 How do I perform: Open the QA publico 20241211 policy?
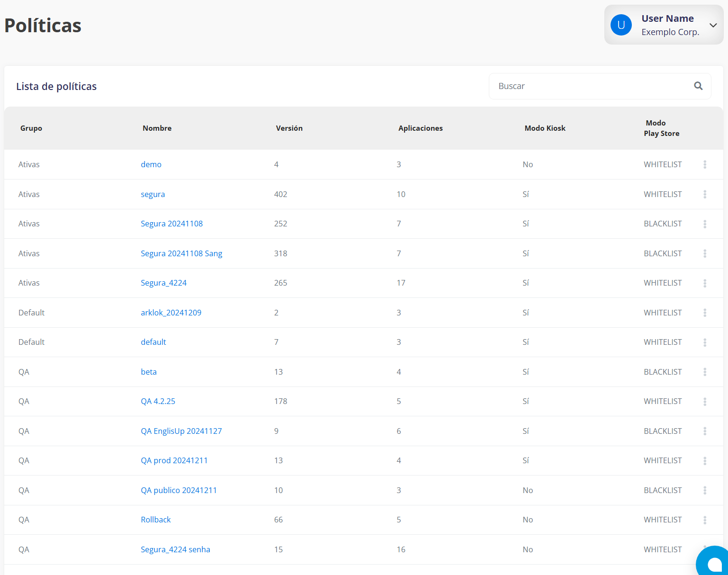click(x=179, y=490)
